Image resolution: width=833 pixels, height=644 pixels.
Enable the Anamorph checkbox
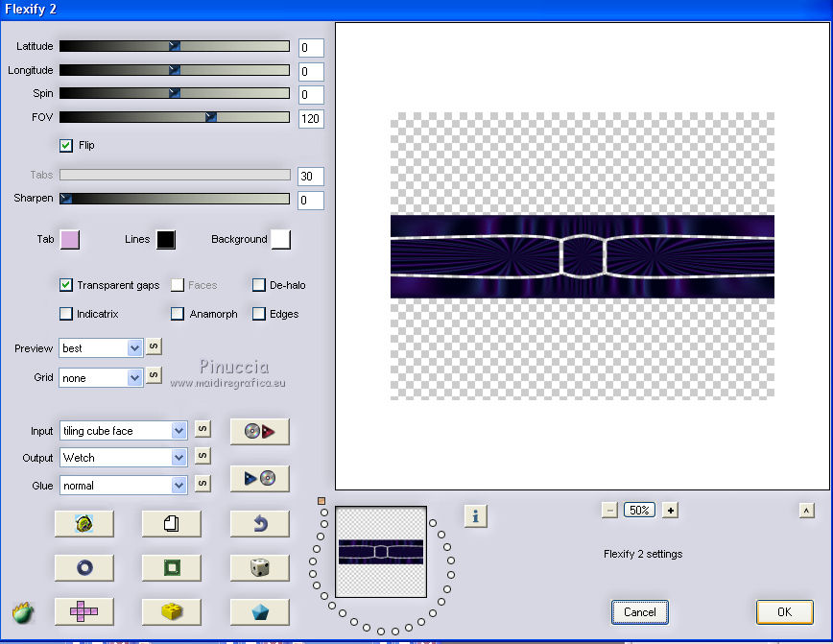178,314
